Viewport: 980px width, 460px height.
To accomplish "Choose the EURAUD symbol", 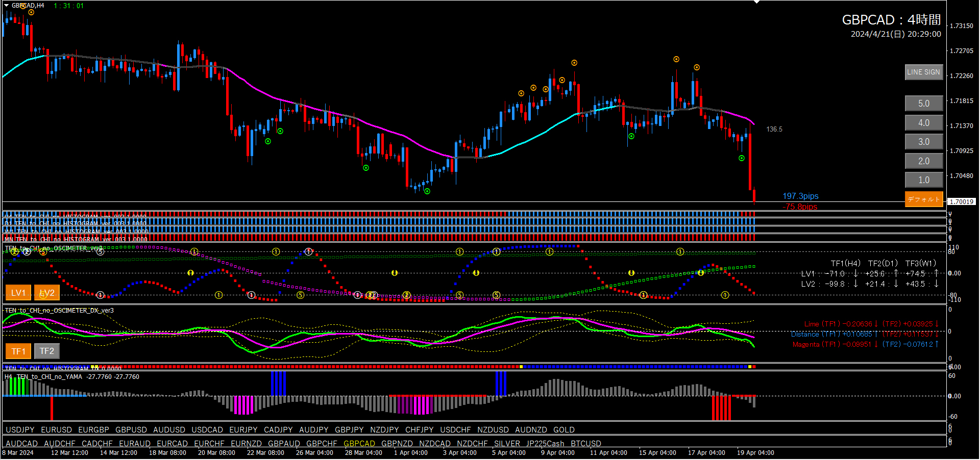I will (x=135, y=444).
